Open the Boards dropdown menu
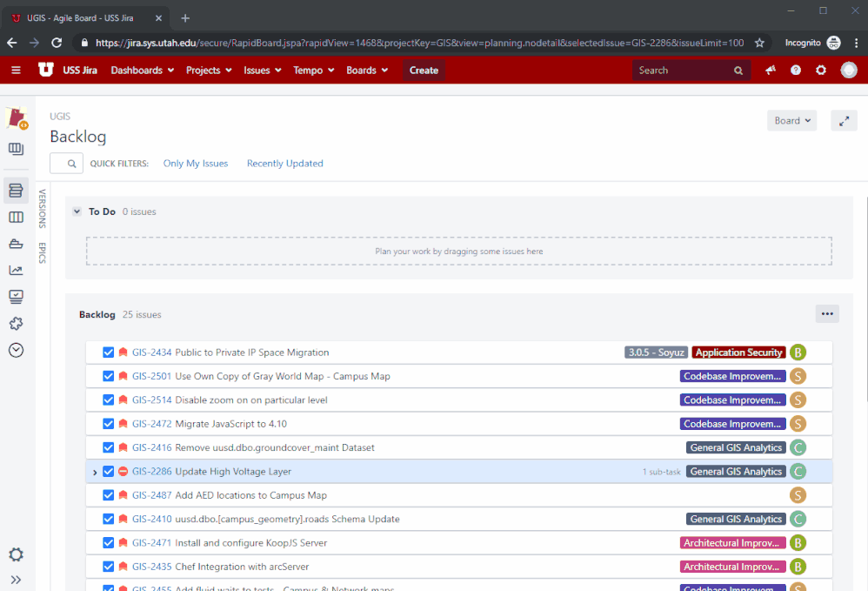Viewport: 868px width, 591px height. (367, 71)
